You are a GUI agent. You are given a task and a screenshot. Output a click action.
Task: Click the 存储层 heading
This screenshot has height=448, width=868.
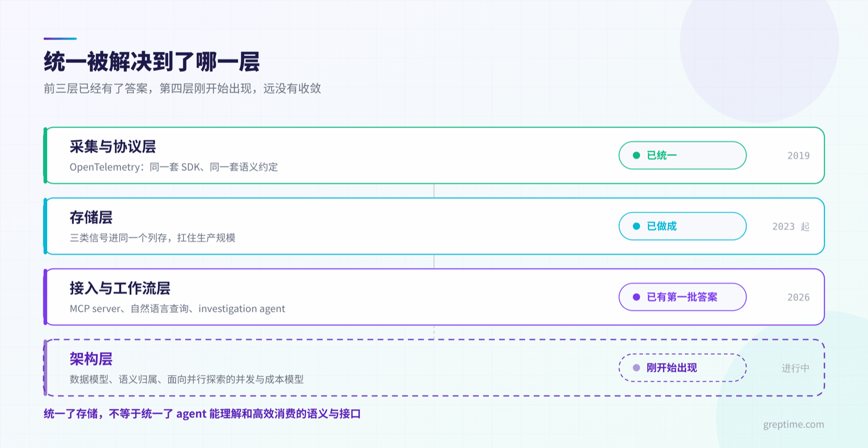pyautogui.click(x=91, y=217)
